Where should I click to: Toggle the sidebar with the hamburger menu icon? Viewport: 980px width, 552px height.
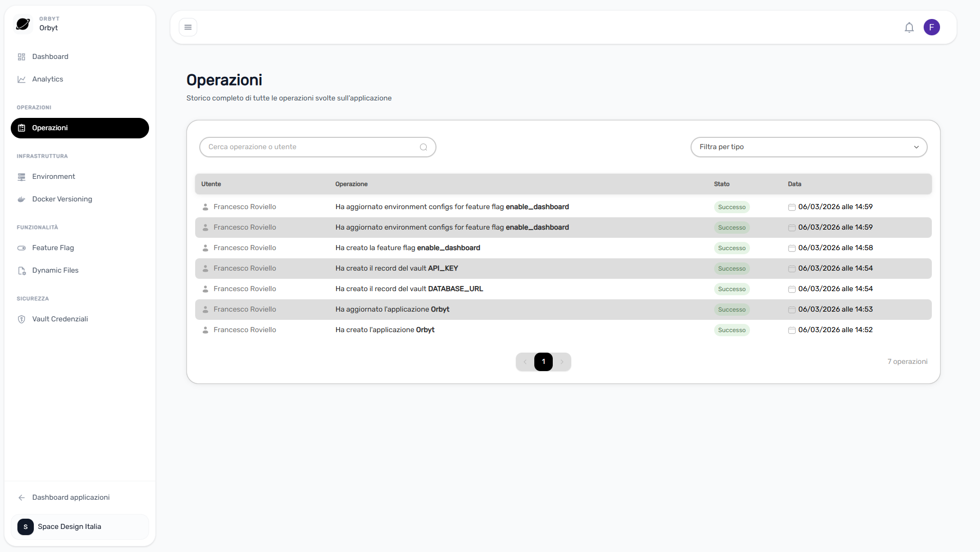[188, 27]
